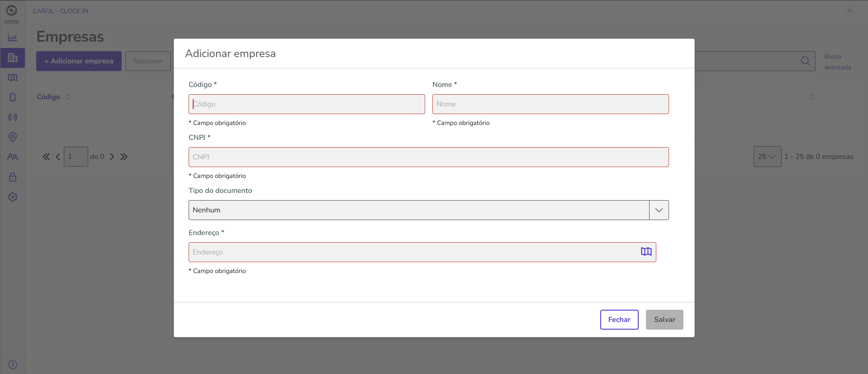
Task: Click the Salvar button
Action: coord(664,320)
